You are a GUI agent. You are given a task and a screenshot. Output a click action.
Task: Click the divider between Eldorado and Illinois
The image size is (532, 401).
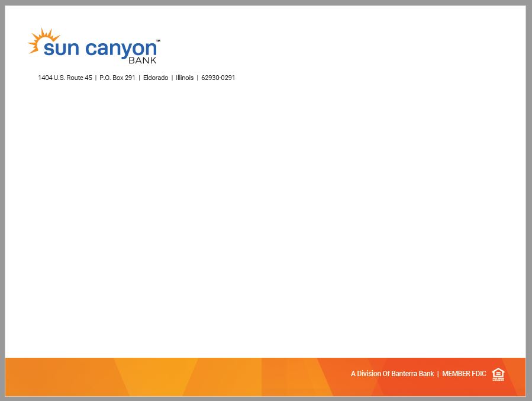point(172,78)
